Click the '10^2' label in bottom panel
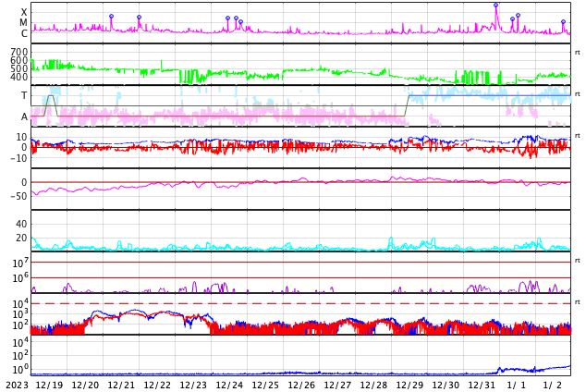 20,355
